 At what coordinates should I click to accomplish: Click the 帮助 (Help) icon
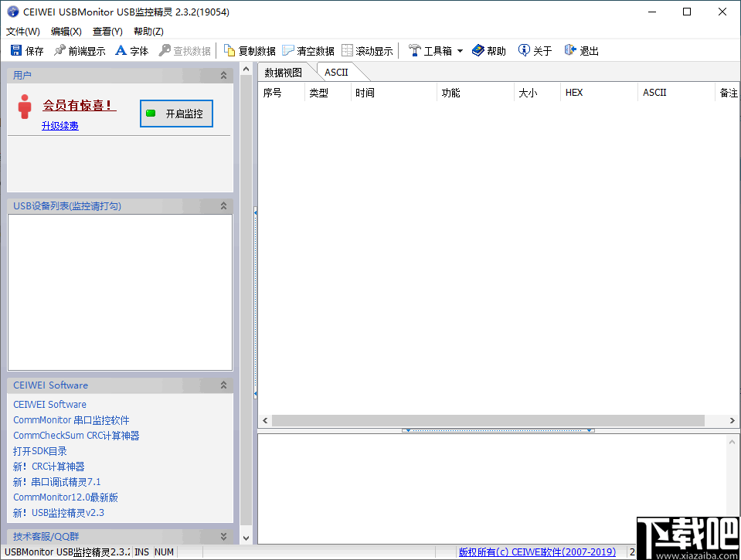tap(488, 50)
